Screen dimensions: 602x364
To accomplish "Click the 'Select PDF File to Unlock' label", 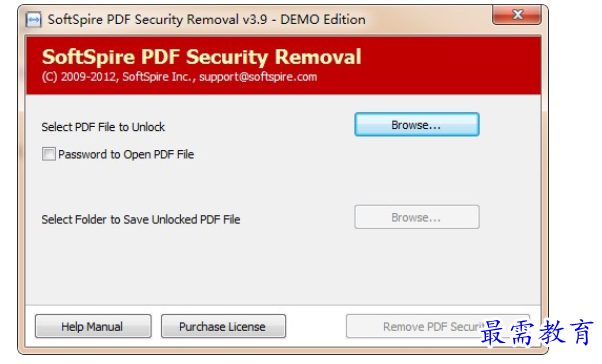I will click(103, 127).
